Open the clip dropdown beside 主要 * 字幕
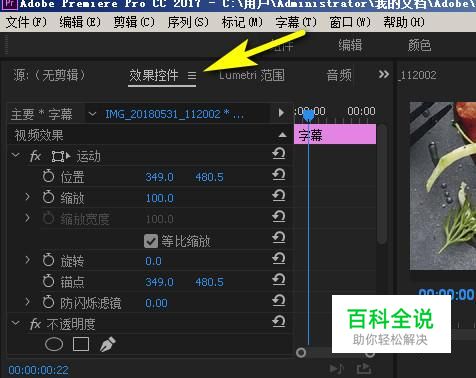Image resolution: width=476 pixels, height=378 pixels. click(92, 114)
